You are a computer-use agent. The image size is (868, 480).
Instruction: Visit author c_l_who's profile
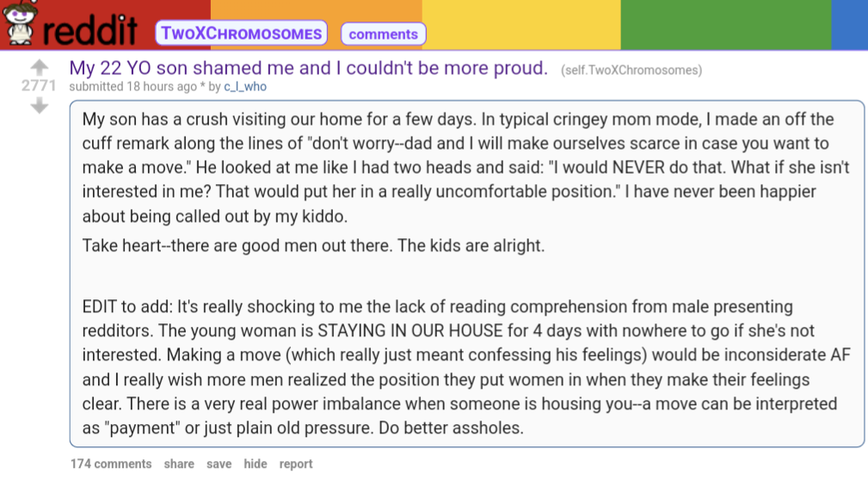coord(245,87)
